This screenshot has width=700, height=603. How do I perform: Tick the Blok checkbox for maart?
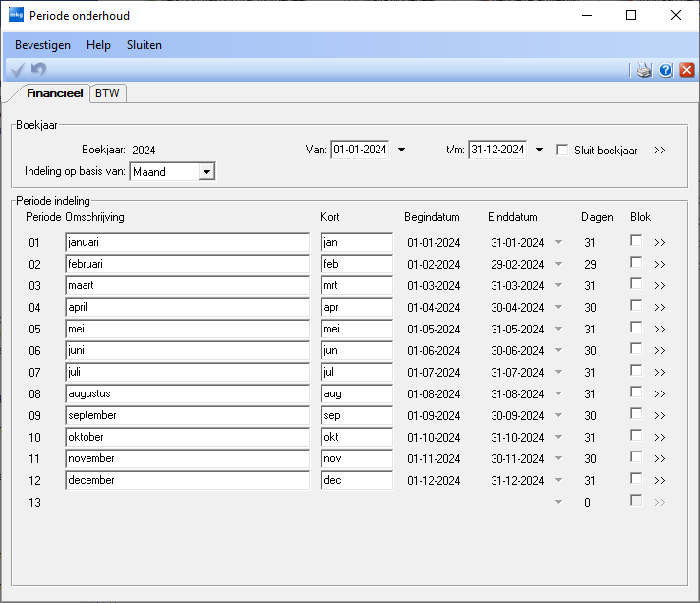(x=636, y=283)
